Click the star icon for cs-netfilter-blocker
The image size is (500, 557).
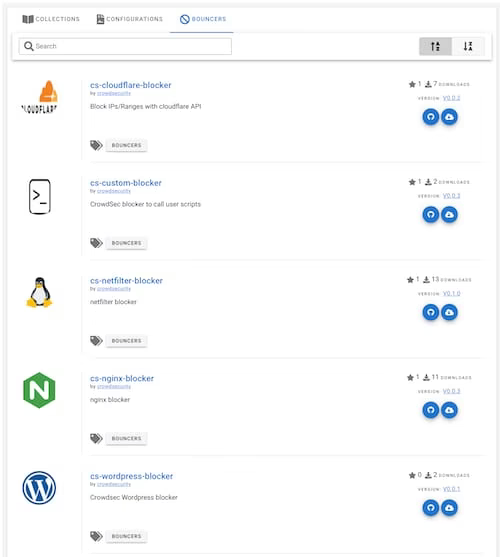[410, 280]
